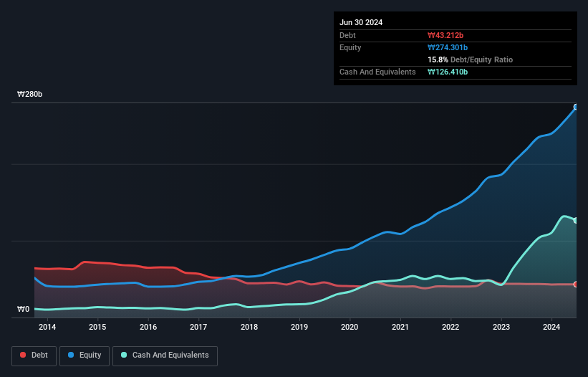Click the 2015 x-axis label

(97, 327)
